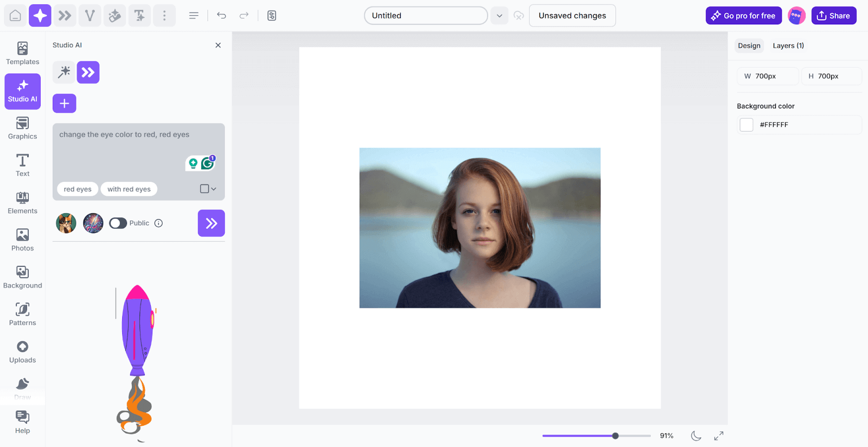Open the Uploads sidebar panel
The width and height of the screenshot is (868, 447).
pyautogui.click(x=22, y=352)
